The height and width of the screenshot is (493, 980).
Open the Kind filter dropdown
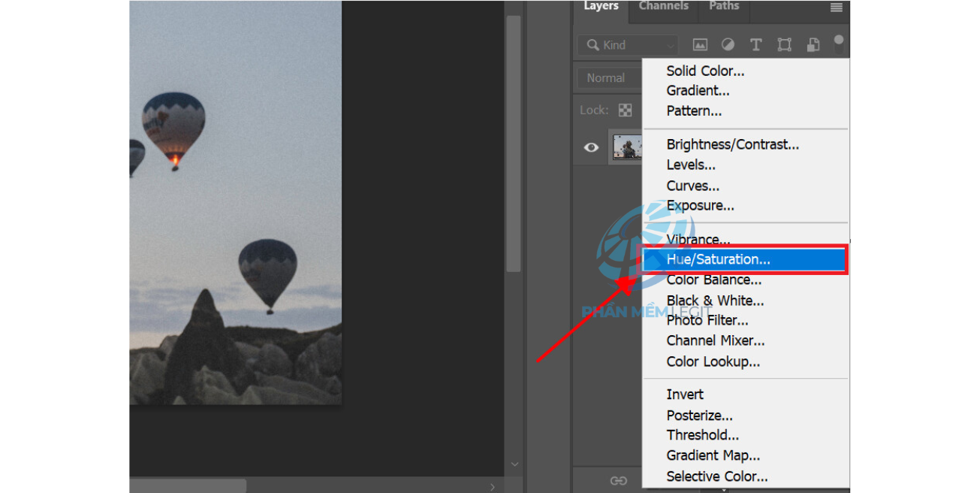coord(628,45)
